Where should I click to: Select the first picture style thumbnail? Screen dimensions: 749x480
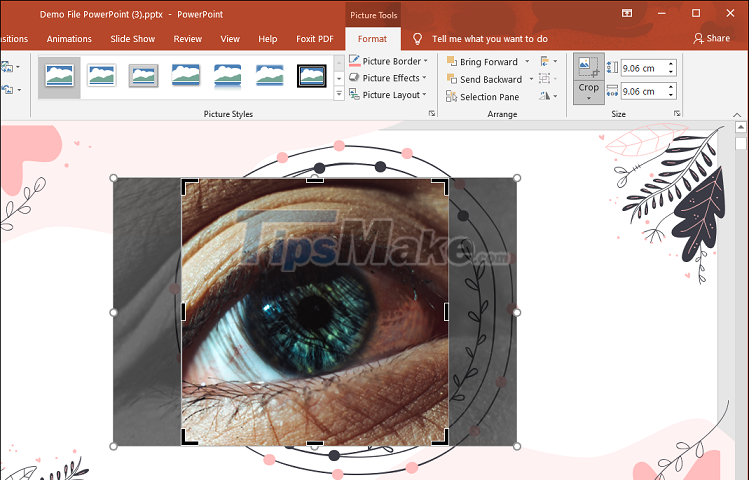point(59,76)
